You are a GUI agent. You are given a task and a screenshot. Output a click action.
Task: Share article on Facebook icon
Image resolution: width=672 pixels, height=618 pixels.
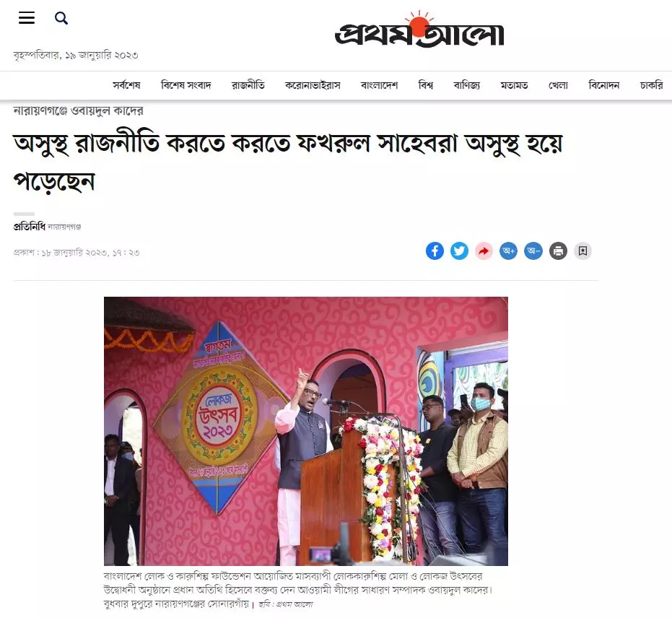coord(435,251)
